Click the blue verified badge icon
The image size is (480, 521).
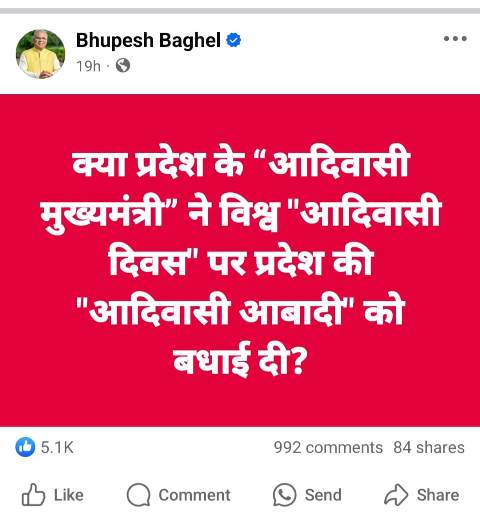(x=234, y=40)
